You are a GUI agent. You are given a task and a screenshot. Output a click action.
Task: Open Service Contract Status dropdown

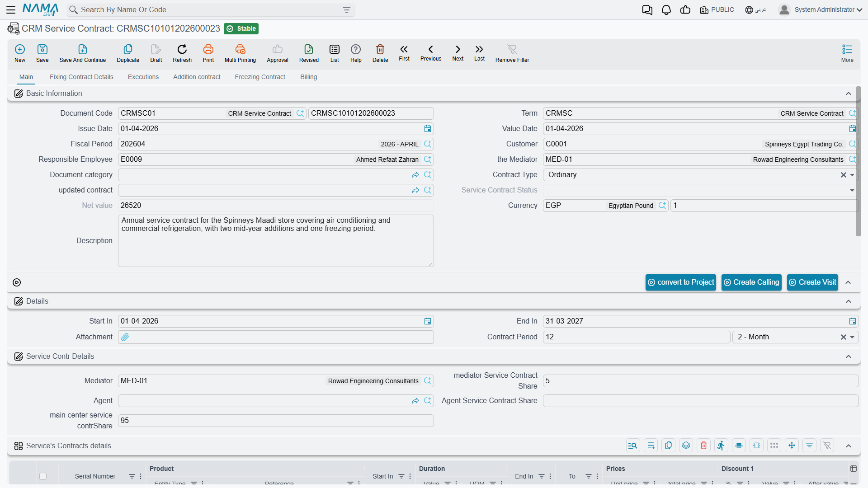click(x=852, y=190)
